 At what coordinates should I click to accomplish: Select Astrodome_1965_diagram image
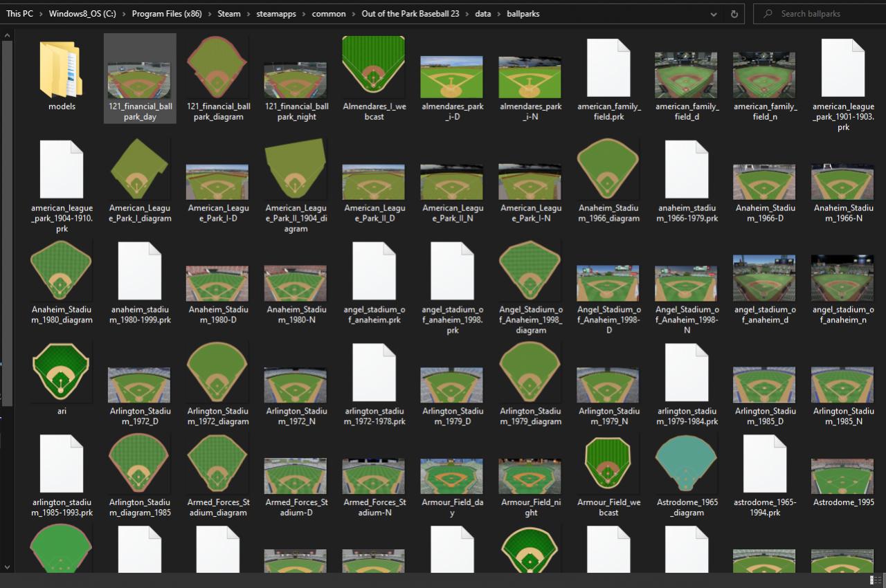(x=687, y=475)
